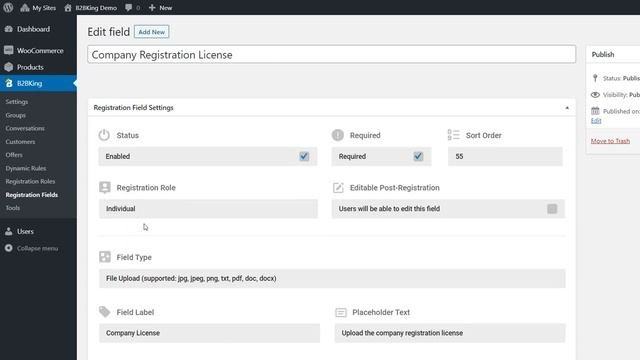Click the WooCommerce sidebar icon
This screenshot has width=640, height=360.
9,51
